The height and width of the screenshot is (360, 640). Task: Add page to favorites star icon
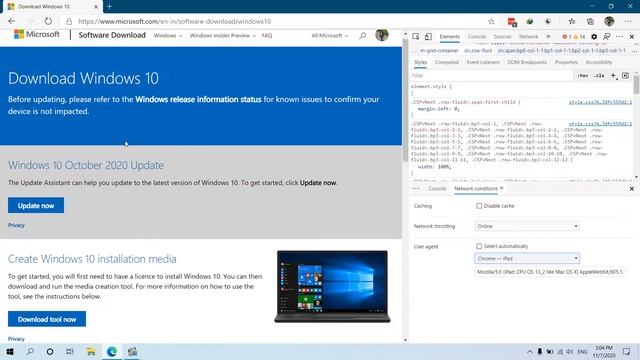[x=491, y=21]
